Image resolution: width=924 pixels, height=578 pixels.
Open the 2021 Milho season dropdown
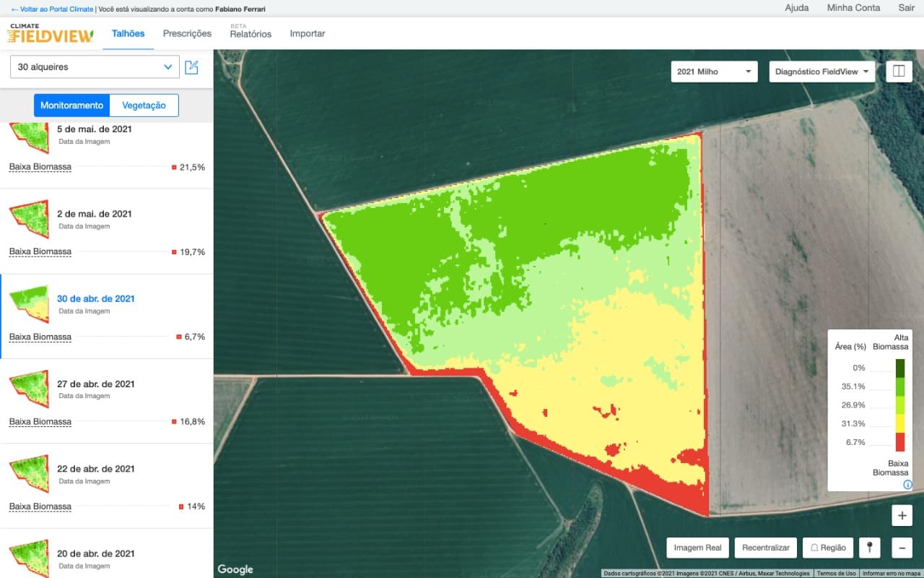coord(713,72)
